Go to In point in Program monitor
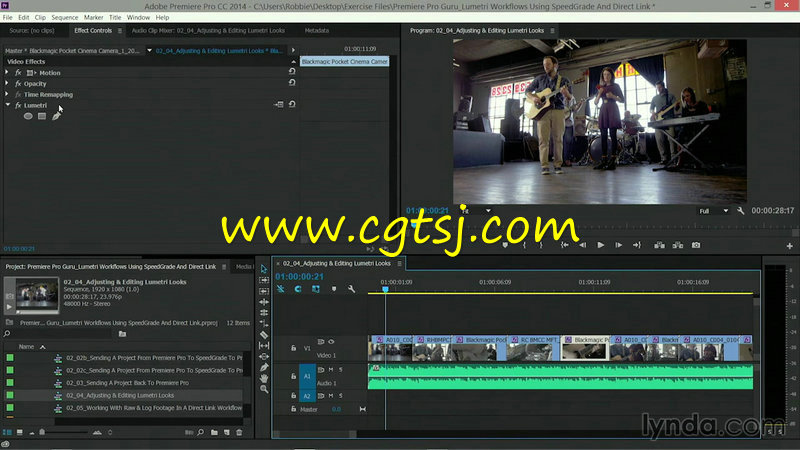 pos(564,245)
